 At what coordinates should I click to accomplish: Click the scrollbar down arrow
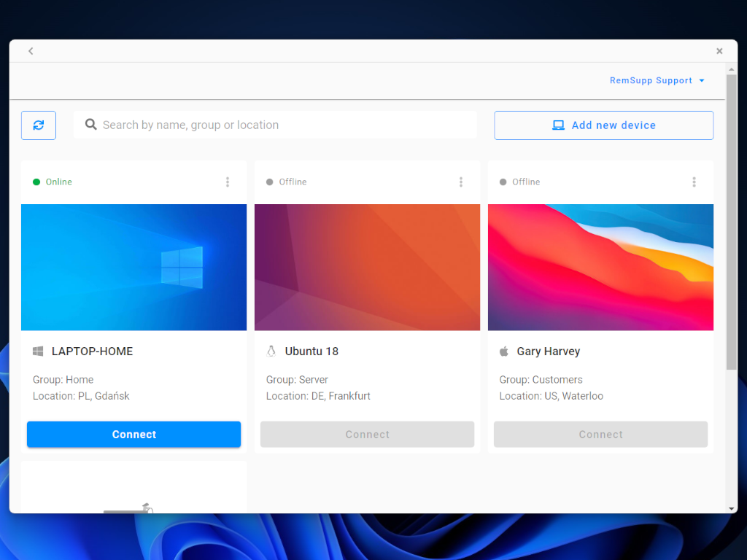point(732,508)
